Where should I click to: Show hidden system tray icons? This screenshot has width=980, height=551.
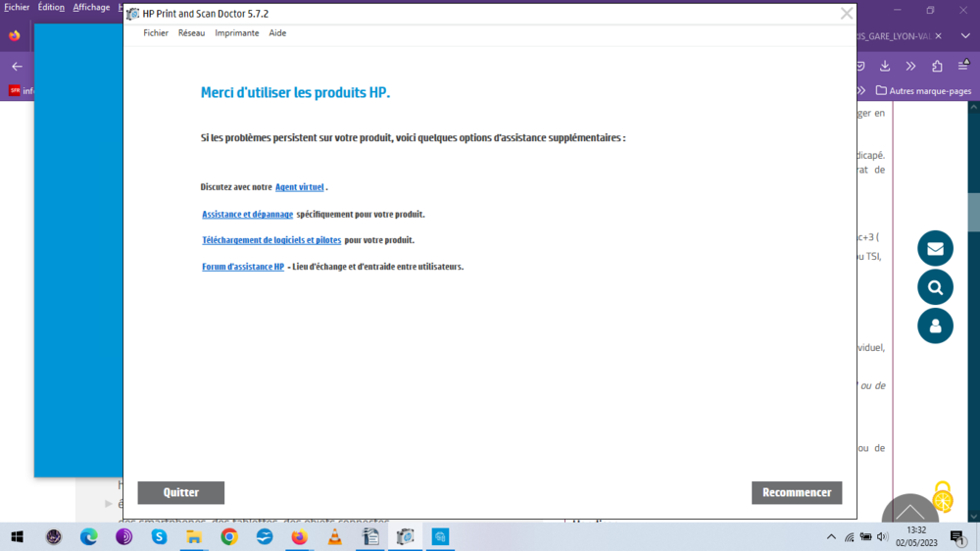click(831, 537)
